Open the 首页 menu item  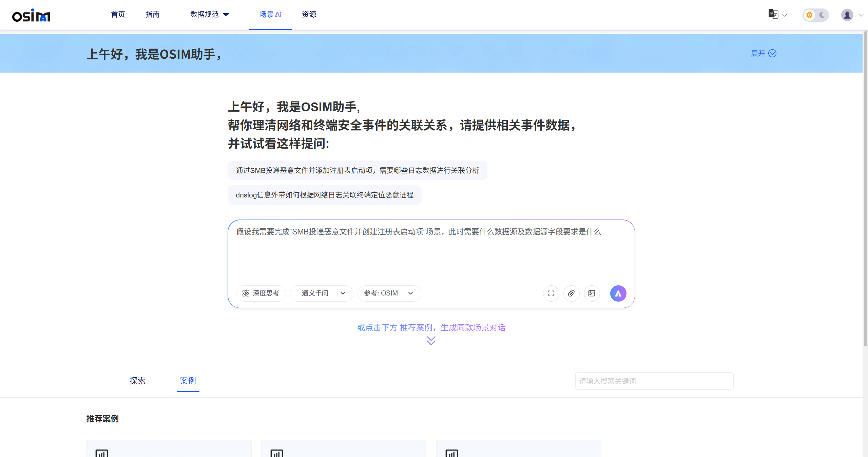point(118,15)
